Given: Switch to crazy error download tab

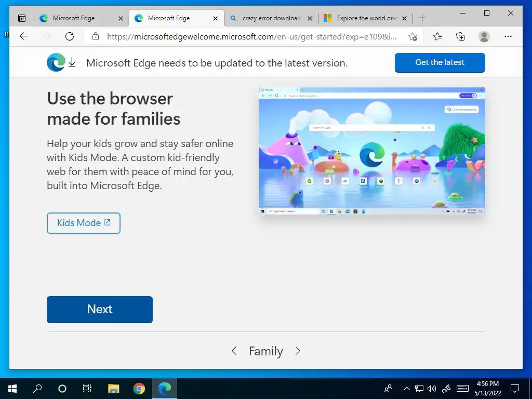Looking at the screenshot, I should click(271, 18).
